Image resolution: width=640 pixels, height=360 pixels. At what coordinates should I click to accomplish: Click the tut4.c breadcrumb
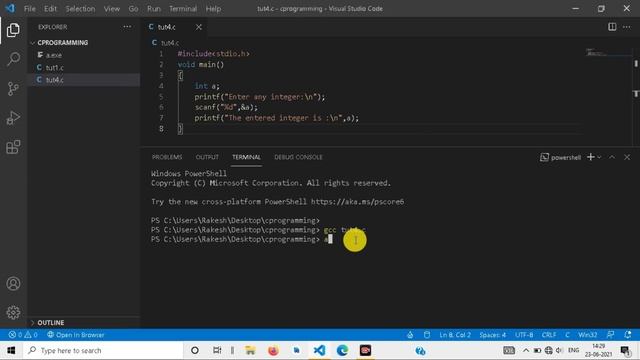click(x=165, y=42)
